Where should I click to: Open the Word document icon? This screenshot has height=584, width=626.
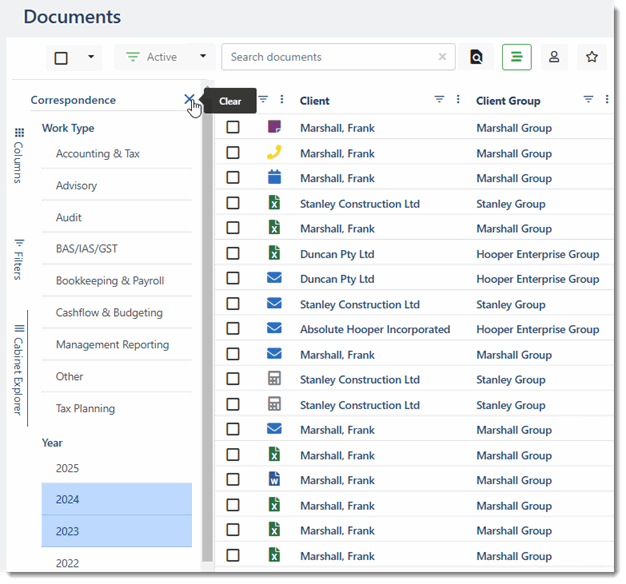point(274,479)
